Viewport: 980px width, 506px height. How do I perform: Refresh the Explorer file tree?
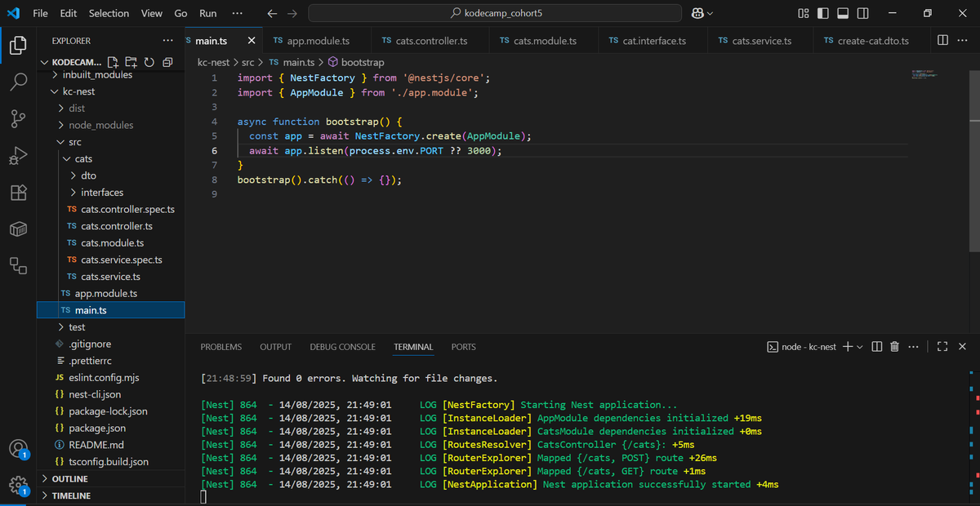[x=149, y=63]
